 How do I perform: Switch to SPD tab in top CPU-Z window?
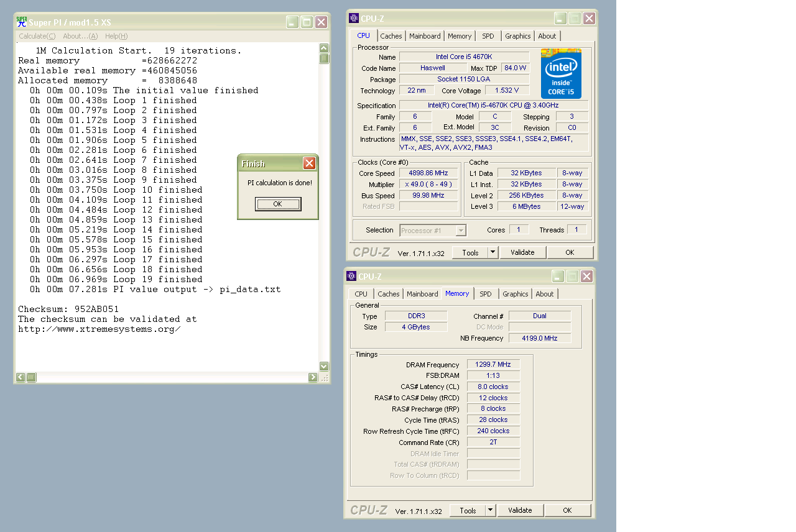(x=488, y=36)
